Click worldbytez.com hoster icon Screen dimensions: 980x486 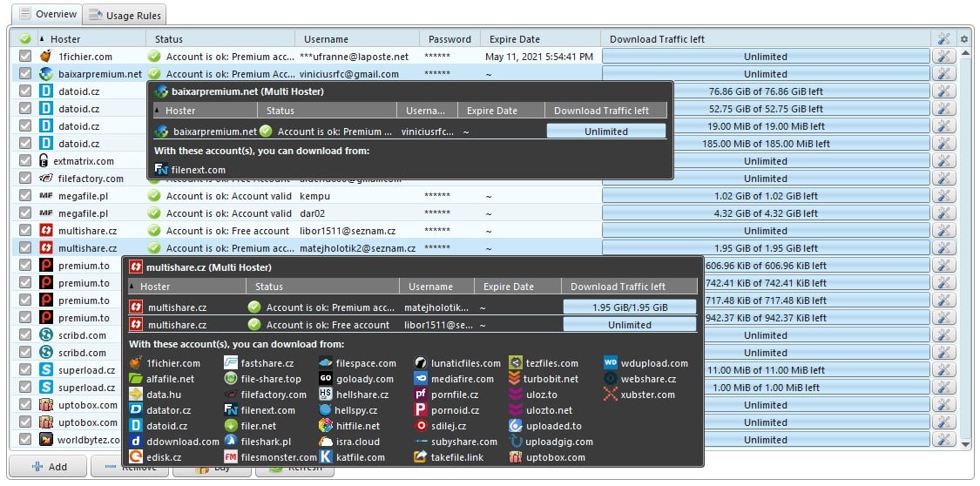coord(45,440)
